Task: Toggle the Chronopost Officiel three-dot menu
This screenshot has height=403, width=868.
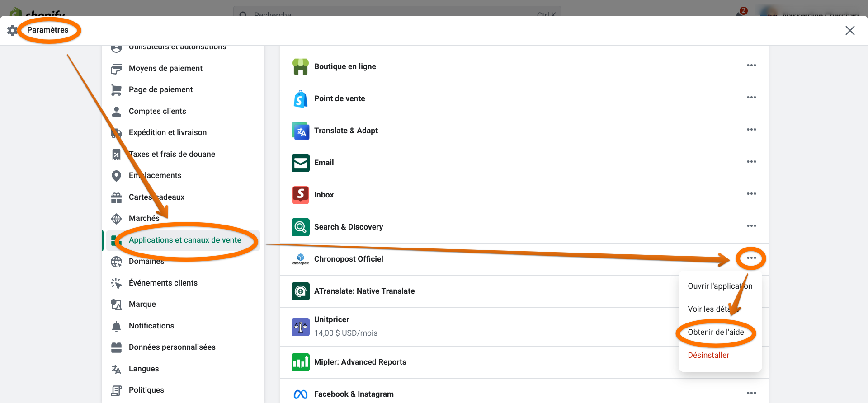Action: coord(751,258)
